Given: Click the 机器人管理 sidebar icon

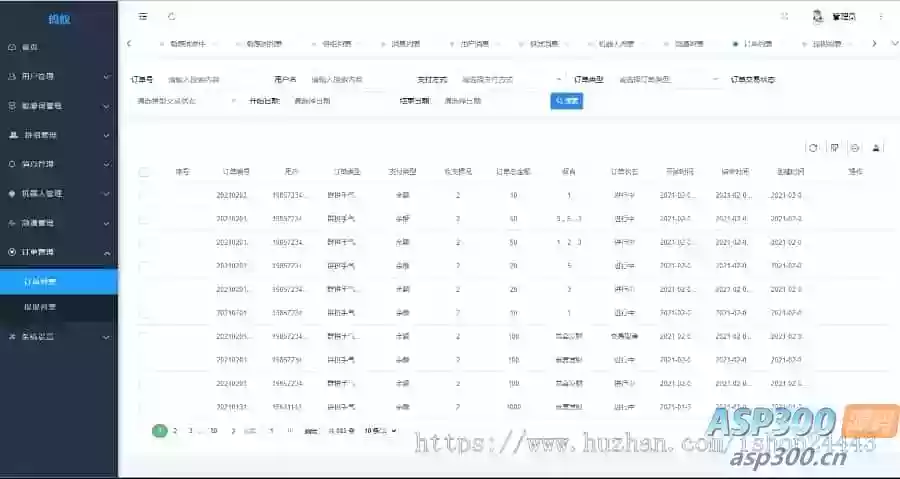Looking at the screenshot, I should pos(12,194).
